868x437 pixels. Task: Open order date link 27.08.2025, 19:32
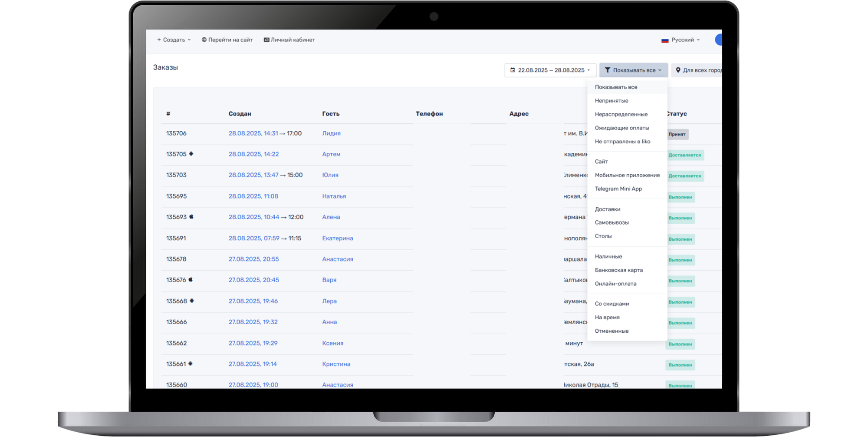(x=253, y=322)
